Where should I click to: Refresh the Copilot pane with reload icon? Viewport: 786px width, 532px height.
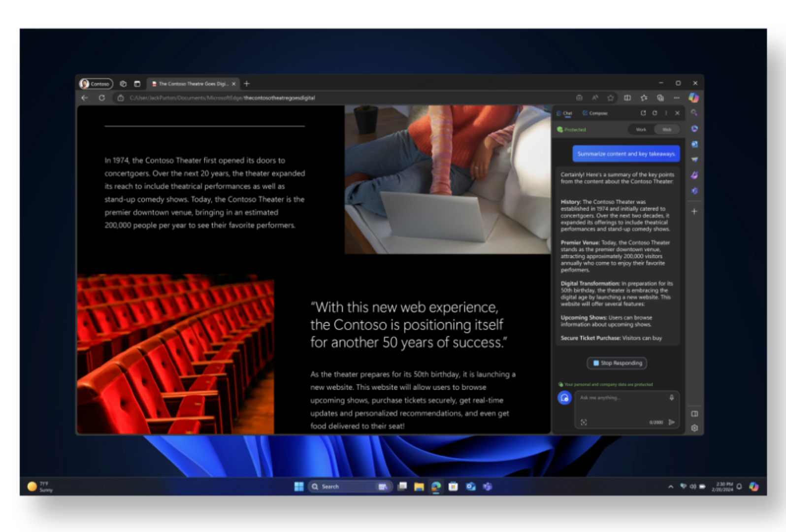click(x=655, y=113)
